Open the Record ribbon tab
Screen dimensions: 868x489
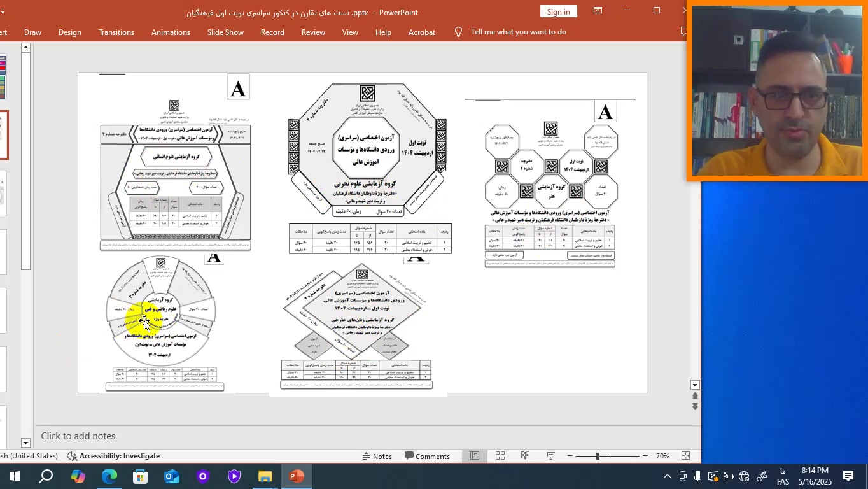click(272, 32)
